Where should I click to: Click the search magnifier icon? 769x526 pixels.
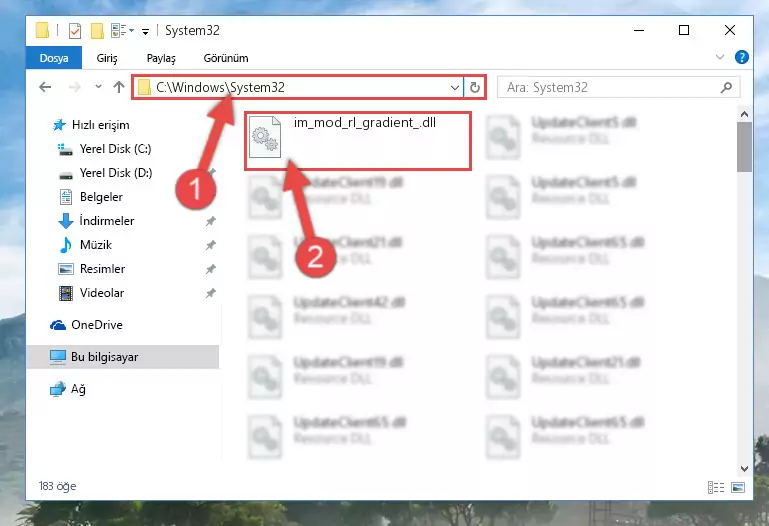[726, 87]
